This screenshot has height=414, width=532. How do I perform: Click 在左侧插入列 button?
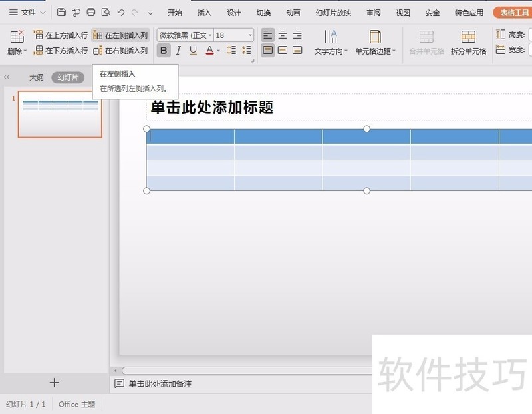(120, 35)
